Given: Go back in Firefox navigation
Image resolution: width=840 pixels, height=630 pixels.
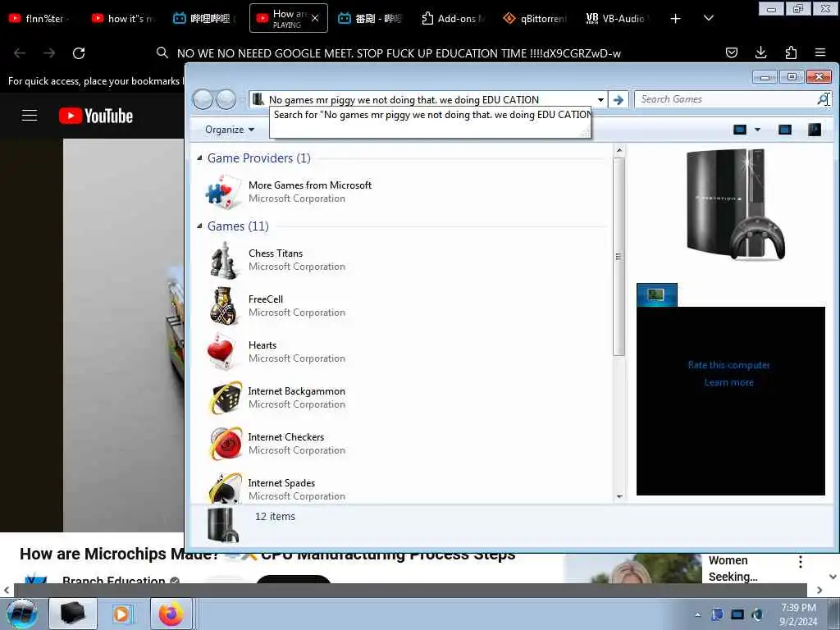Looking at the screenshot, I should click(x=20, y=53).
